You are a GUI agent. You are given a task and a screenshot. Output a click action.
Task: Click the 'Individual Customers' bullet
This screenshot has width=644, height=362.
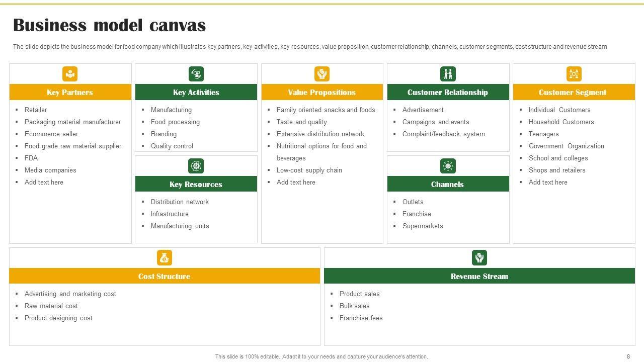[559, 110]
